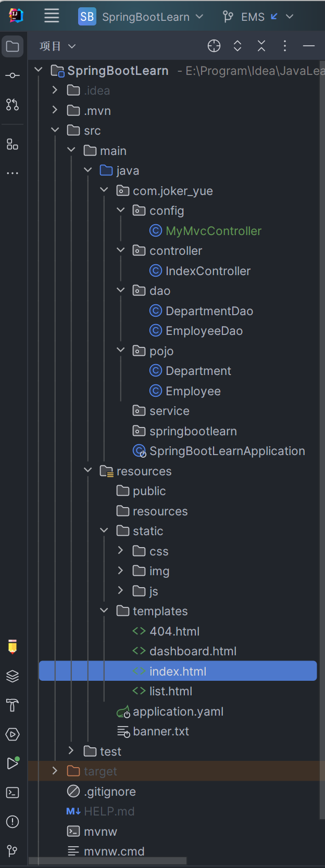325x868 pixels.
Task: Open the Commit tool window icon
Action: [12, 75]
